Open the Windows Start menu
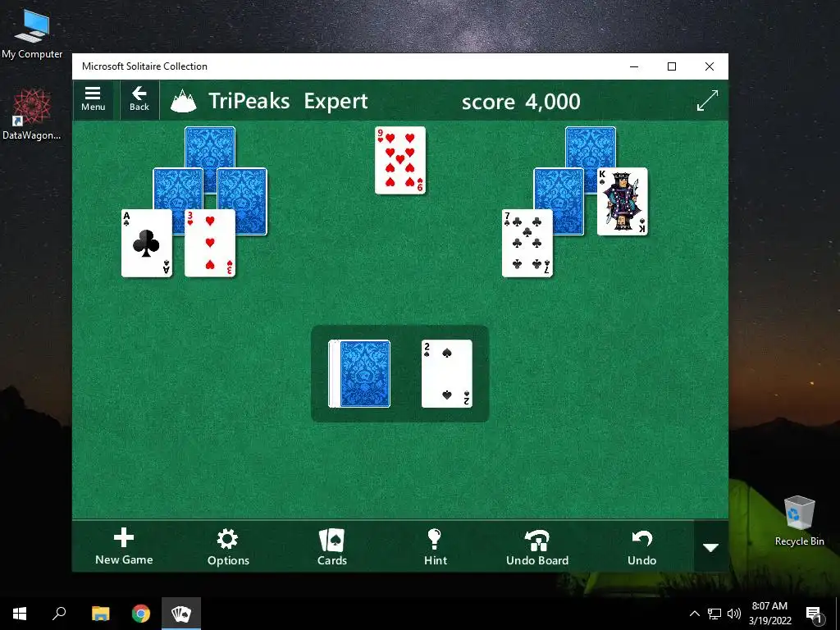Viewport: 840px width, 630px height. point(20,614)
